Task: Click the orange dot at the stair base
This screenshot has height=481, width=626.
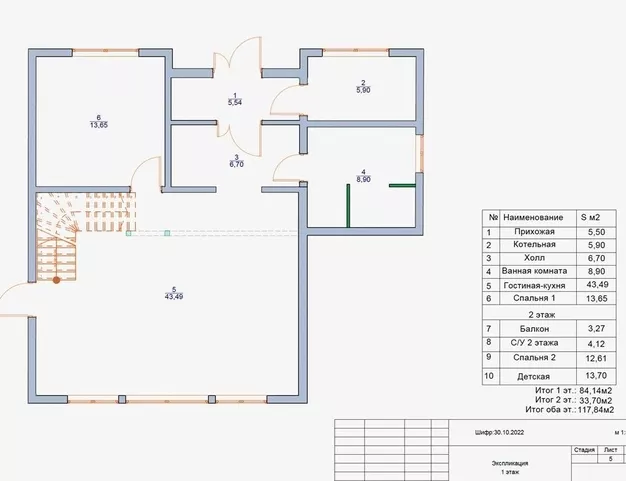Action: tap(57, 280)
